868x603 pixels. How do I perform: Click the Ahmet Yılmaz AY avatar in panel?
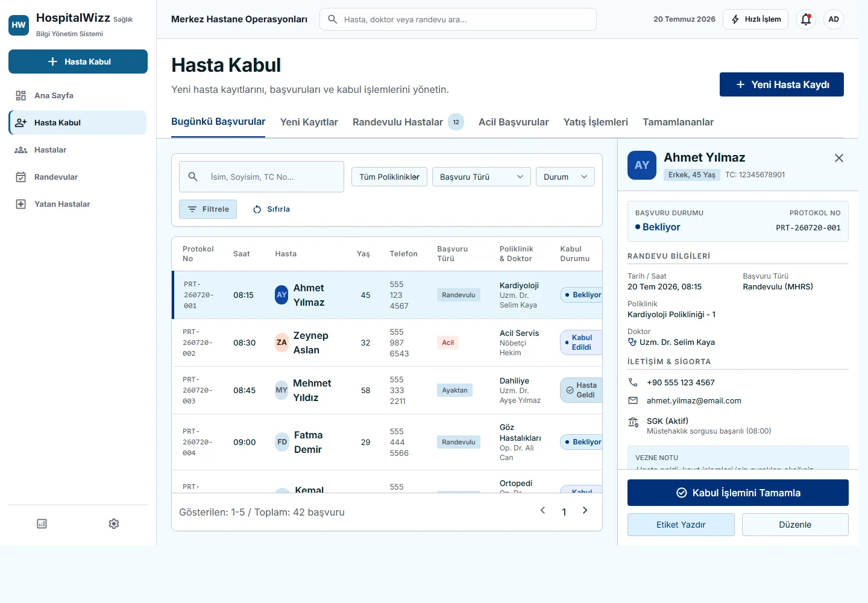(642, 165)
